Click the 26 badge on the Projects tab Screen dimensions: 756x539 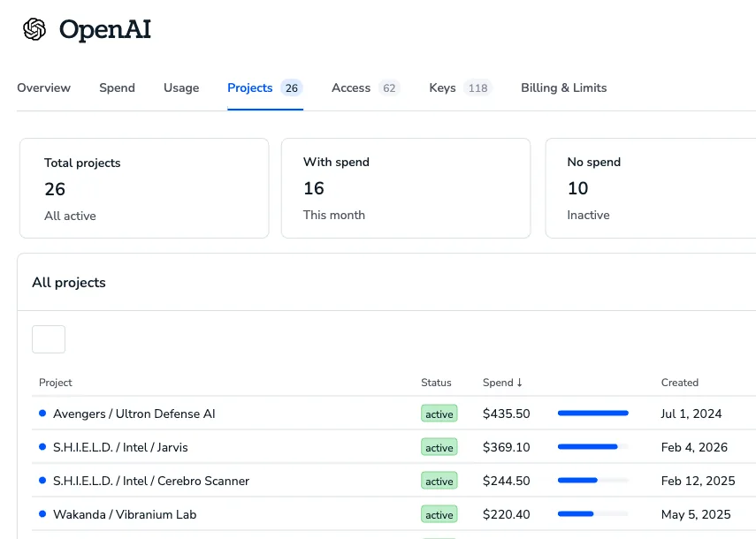coord(292,87)
